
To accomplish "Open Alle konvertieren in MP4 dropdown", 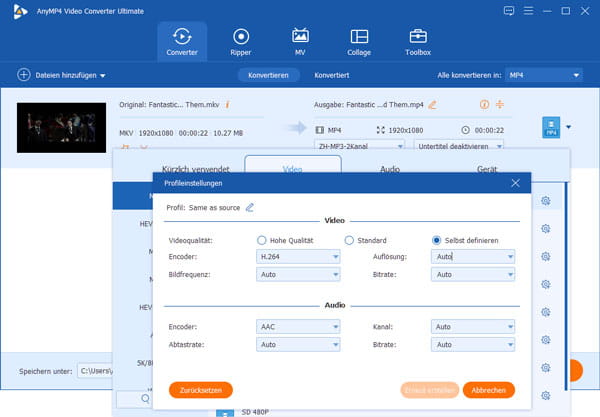I will click(x=544, y=75).
